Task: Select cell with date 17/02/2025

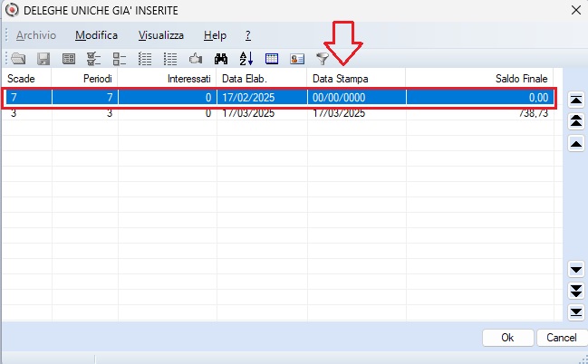Action: [262, 98]
